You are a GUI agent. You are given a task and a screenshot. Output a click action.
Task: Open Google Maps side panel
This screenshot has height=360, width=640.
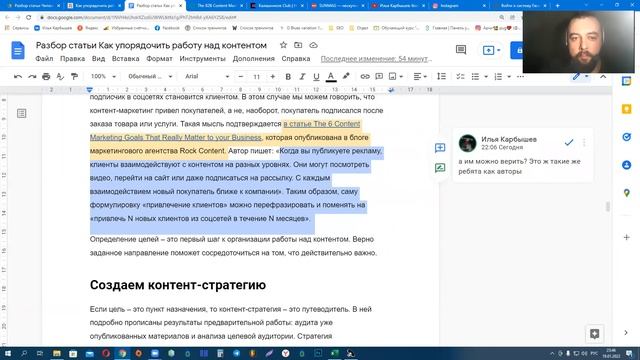(627, 193)
